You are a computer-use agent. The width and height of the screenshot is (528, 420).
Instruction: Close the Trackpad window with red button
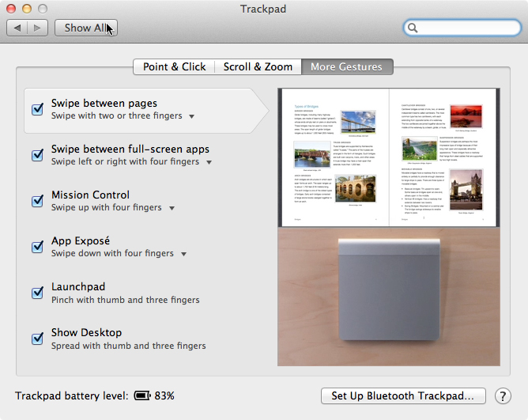click(11, 9)
